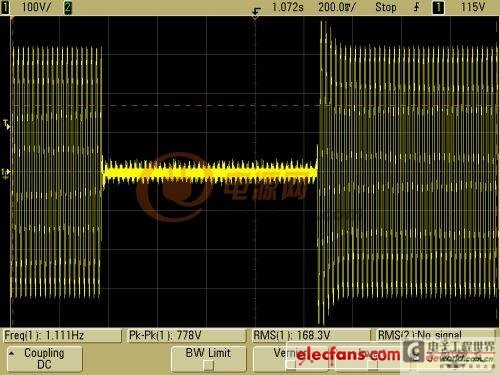The image size is (500, 375).
Task: Click the rising edge trigger slope icon
Action: point(417,7)
